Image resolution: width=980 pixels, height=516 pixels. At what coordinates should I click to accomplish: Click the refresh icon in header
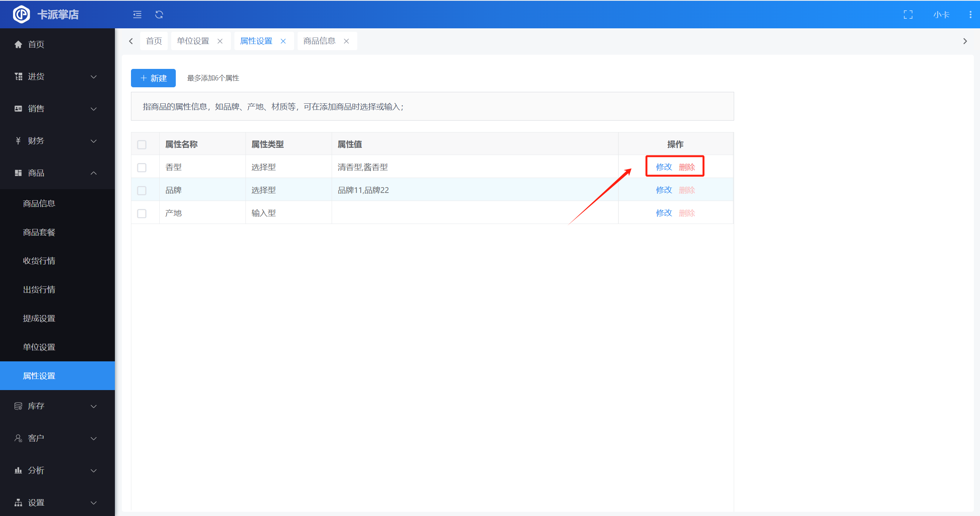159,15
